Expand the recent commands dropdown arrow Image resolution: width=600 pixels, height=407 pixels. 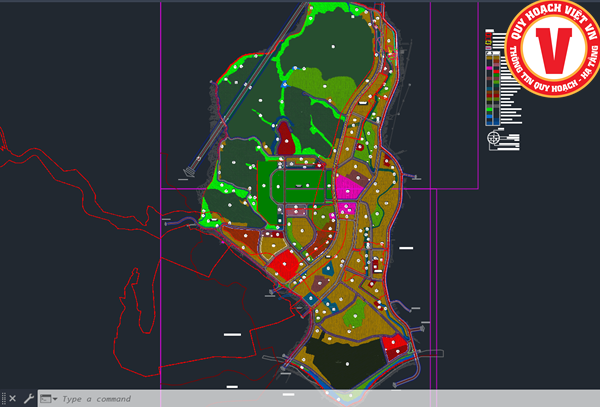click(x=55, y=399)
